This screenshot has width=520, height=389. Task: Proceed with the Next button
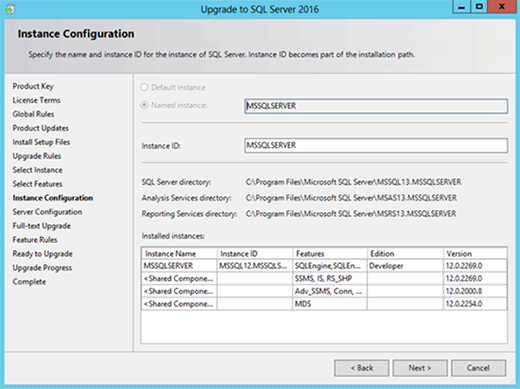coord(420,368)
